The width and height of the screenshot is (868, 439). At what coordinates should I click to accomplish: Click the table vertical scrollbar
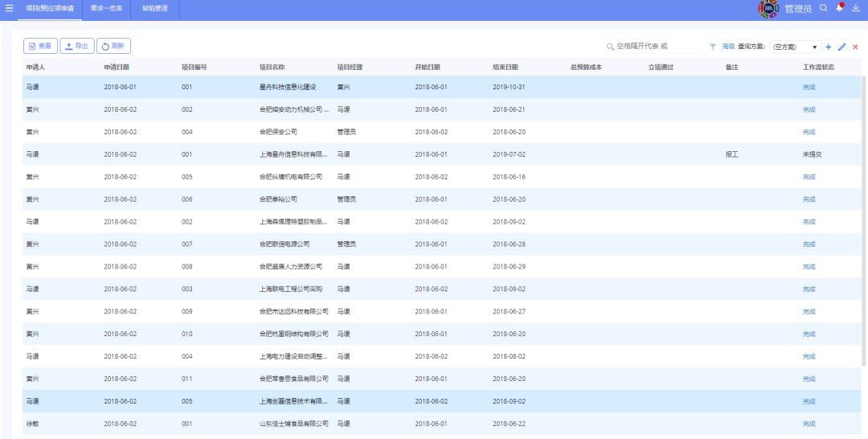(864, 221)
